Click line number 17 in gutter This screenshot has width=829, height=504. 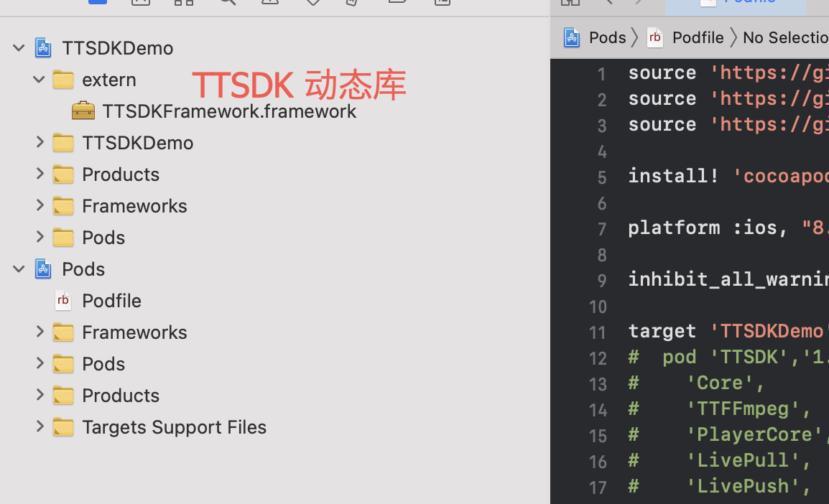[598, 487]
